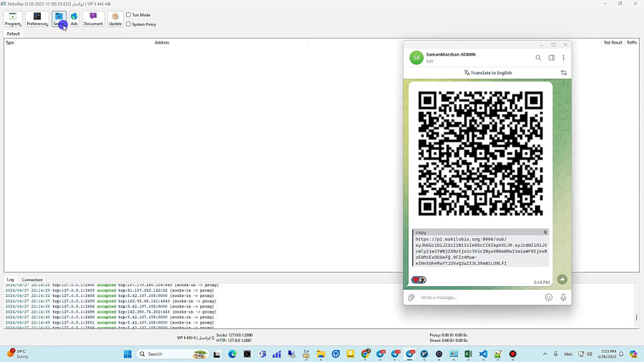
Task: Open File Explorer from the taskbar
Action: tap(321, 354)
